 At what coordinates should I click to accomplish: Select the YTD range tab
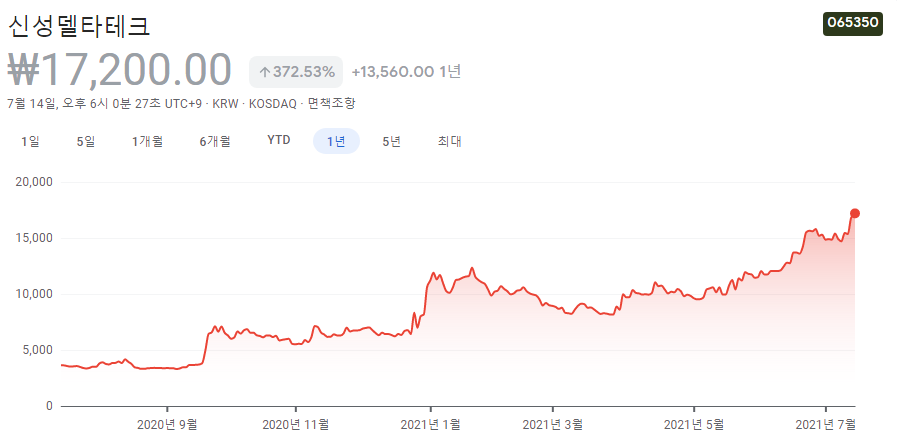pos(279,140)
